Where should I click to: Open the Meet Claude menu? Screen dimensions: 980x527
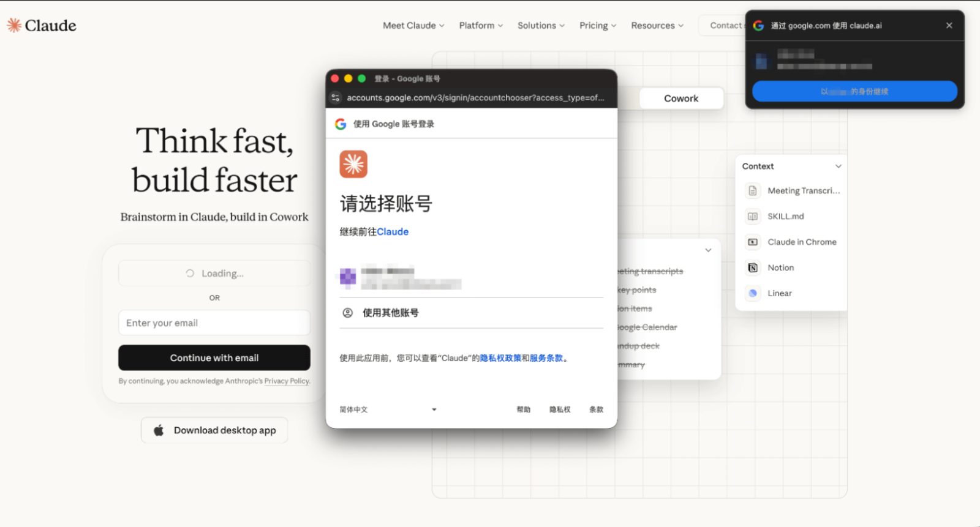(413, 26)
